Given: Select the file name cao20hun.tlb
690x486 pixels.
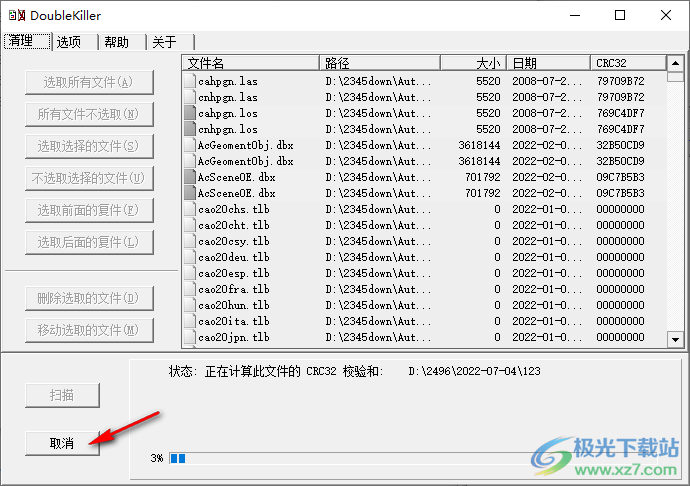Looking at the screenshot, I should point(234,306).
